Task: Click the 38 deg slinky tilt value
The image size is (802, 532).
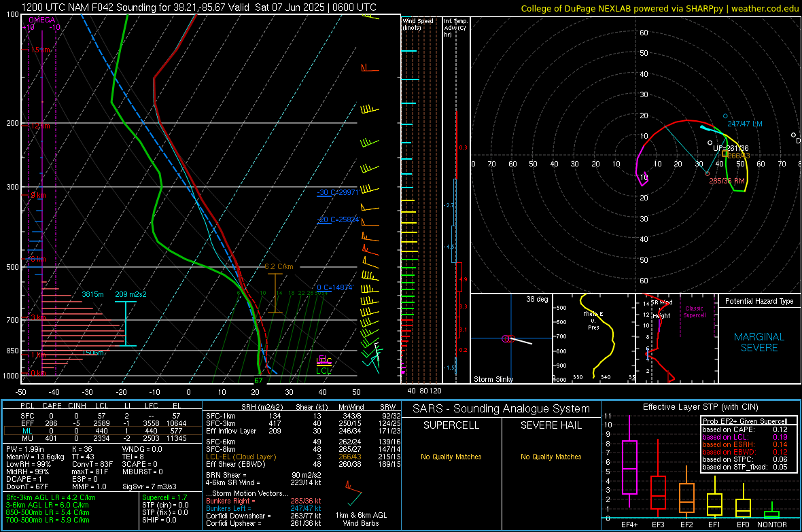Action: tap(537, 299)
